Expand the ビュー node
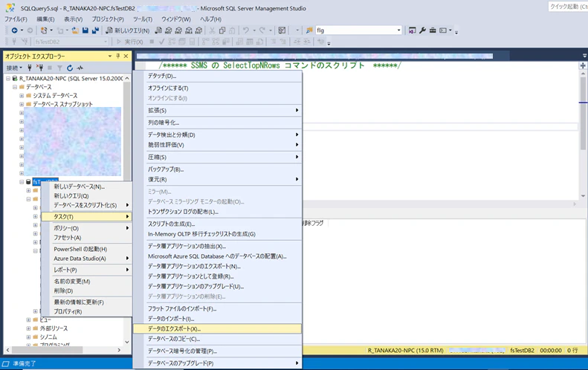Viewport: 588px width, 370px height. [x=28, y=319]
